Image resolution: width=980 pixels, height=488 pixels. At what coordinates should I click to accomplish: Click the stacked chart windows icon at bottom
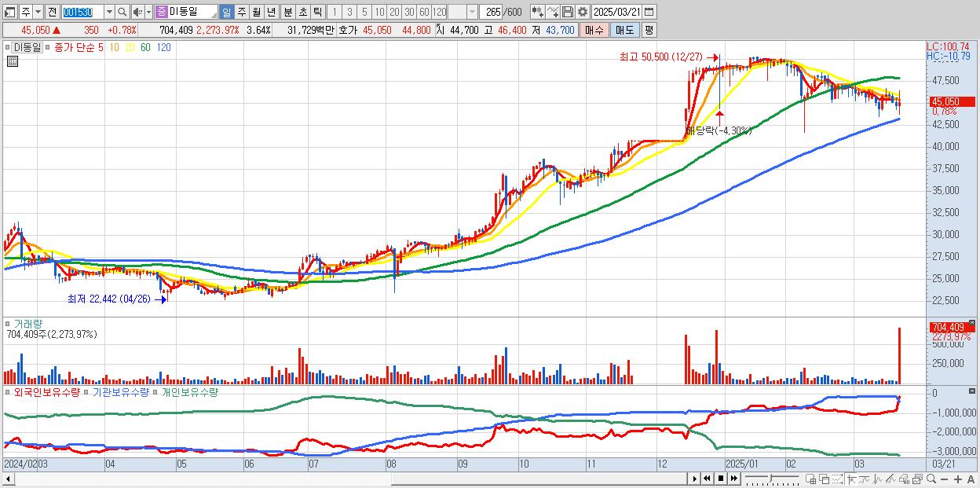(x=917, y=479)
